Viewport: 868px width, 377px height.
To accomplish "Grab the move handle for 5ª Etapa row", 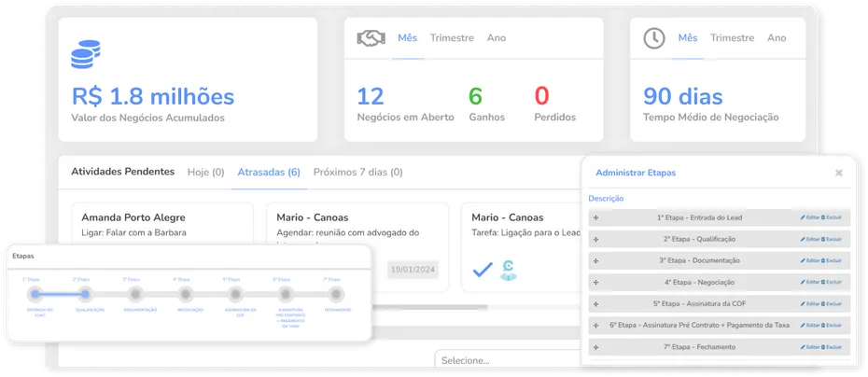I will tap(595, 304).
